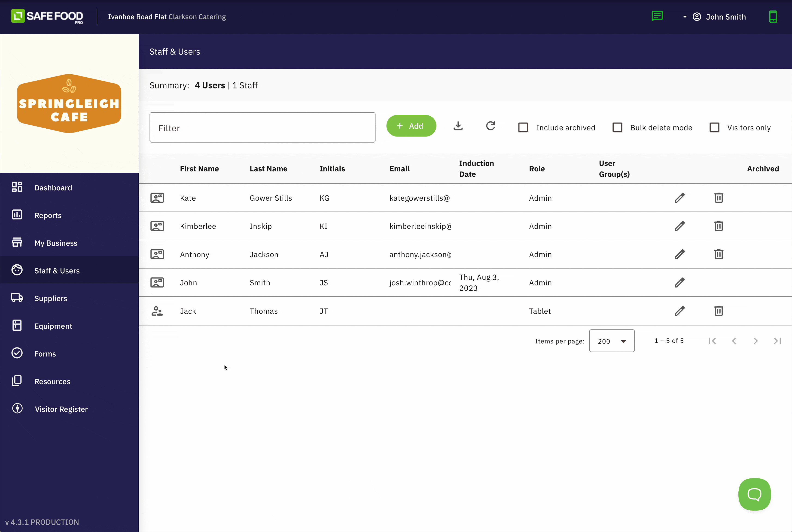Click the refresh list icon
This screenshot has height=532, width=792.
pyautogui.click(x=490, y=126)
